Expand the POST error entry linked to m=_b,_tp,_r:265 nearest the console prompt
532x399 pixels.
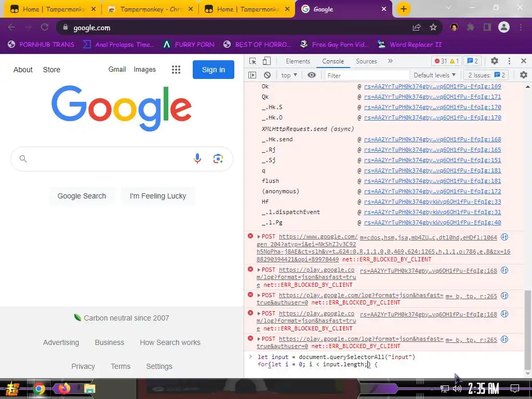click(259, 339)
